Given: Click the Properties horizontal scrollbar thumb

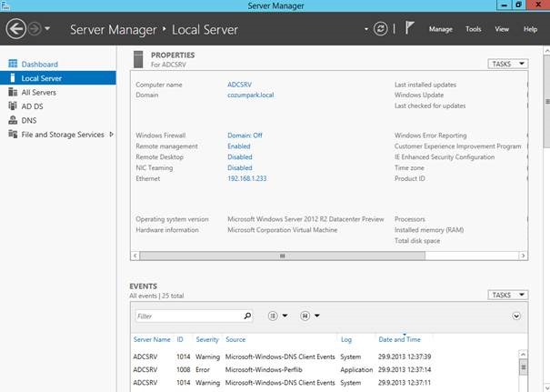Looking at the screenshot, I should [283, 256].
